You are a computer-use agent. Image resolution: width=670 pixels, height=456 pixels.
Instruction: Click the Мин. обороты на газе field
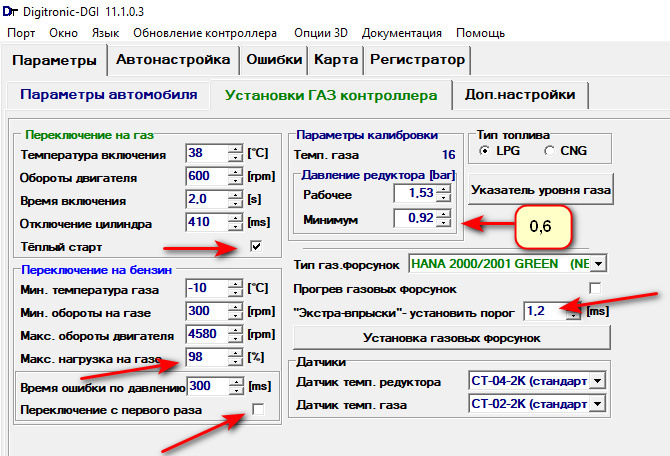coord(207,311)
